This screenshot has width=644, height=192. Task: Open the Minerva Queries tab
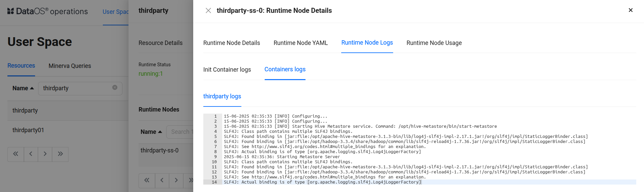(x=70, y=66)
